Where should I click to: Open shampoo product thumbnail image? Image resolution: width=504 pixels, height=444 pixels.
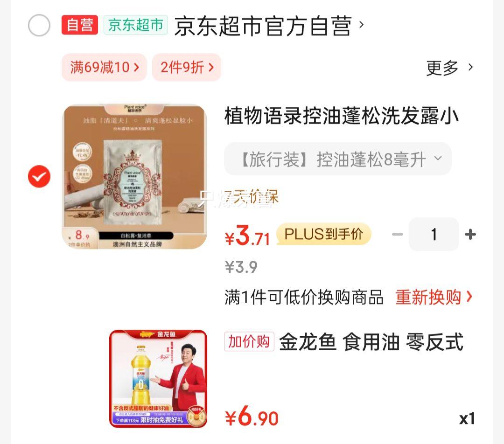pyautogui.click(x=134, y=176)
